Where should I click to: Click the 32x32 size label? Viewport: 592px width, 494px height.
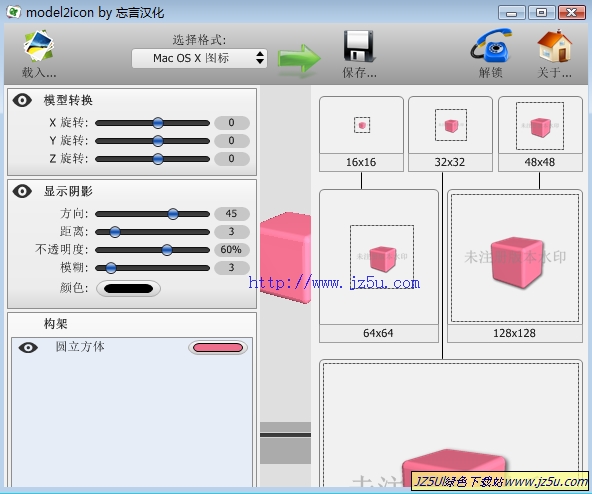click(x=450, y=162)
